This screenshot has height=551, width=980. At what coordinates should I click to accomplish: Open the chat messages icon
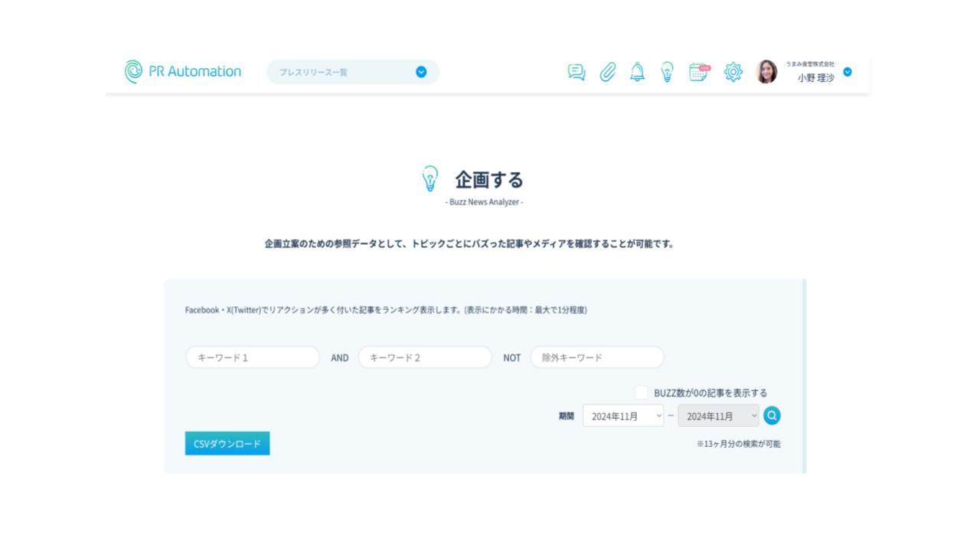(577, 72)
